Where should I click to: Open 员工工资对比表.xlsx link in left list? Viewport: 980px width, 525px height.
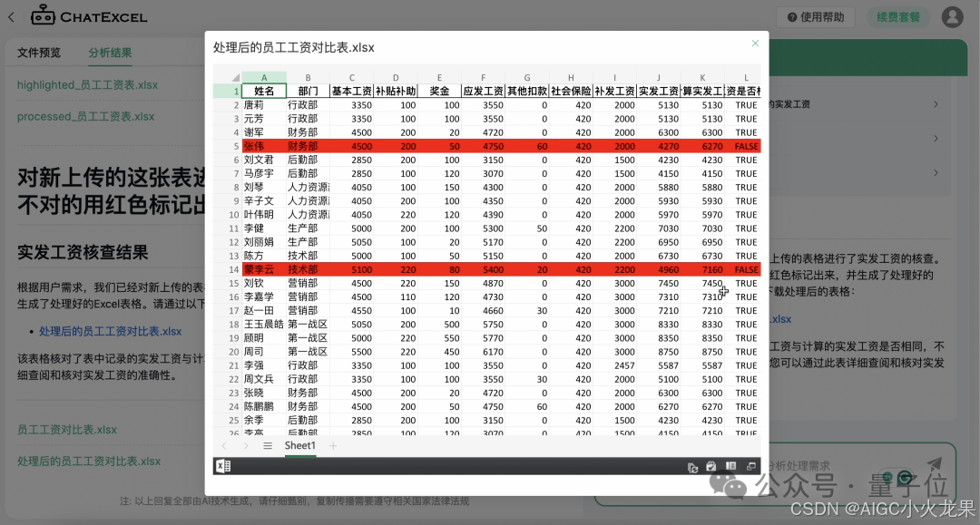(x=67, y=430)
